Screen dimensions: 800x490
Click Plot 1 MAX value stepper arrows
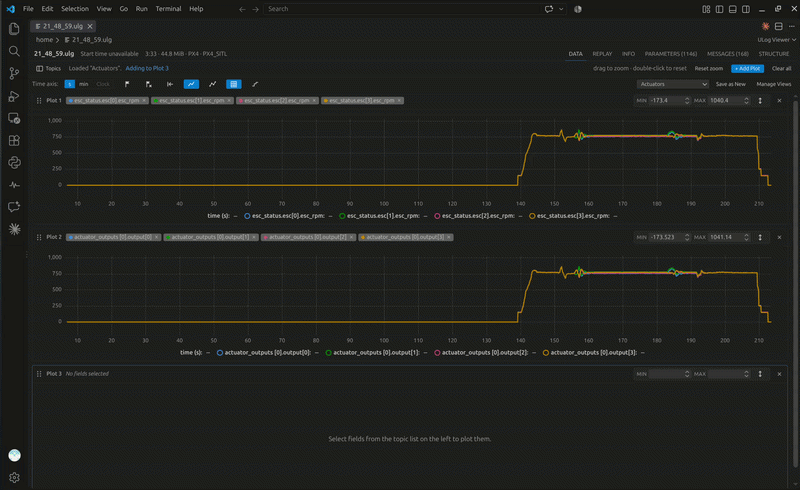click(746, 101)
